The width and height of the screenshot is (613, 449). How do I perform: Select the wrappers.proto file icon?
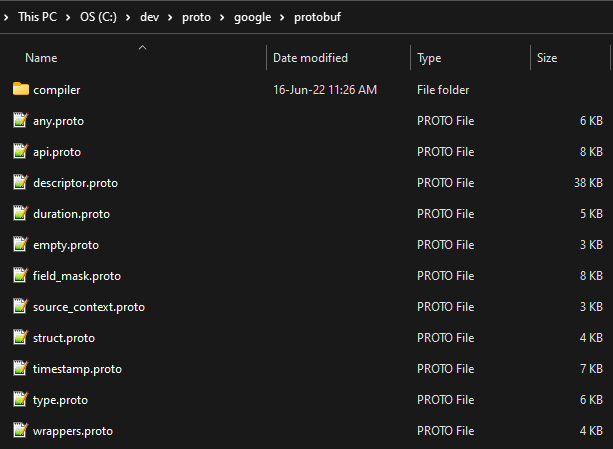[x=21, y=430]
